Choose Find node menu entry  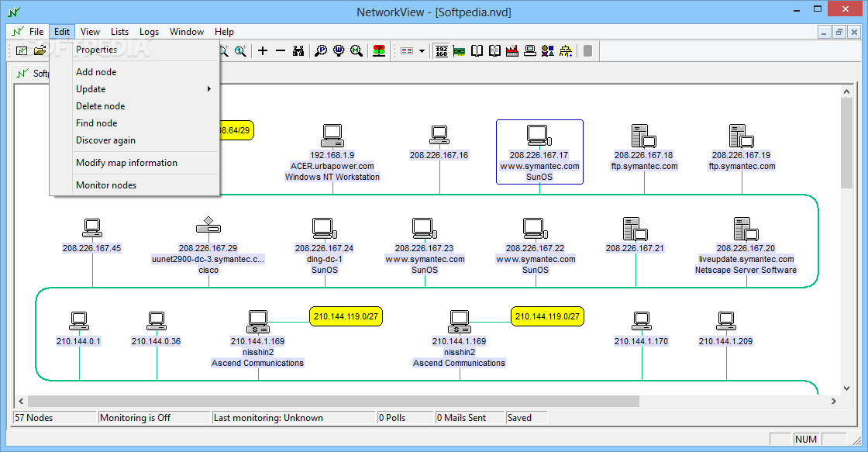tap(135, 123)
